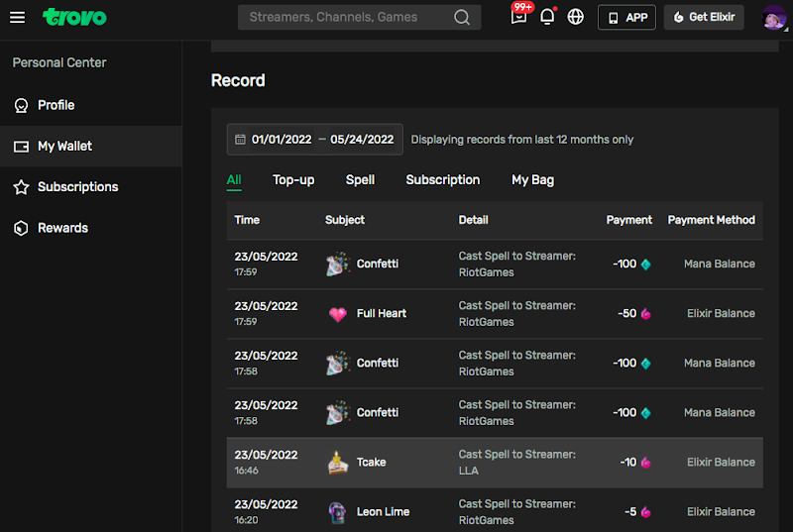The image size is (793, 532).
Task: Click the APP download button
Action: point(626,17)
